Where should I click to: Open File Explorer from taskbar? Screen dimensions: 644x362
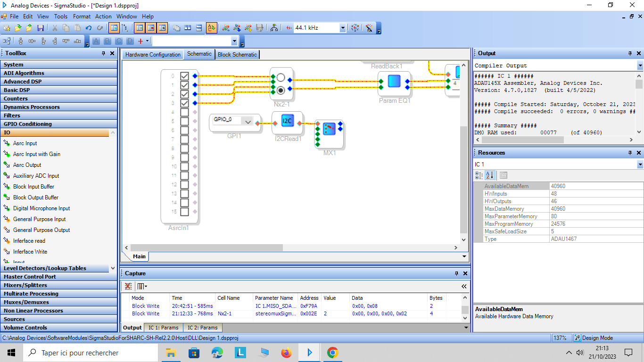(171, 353)
